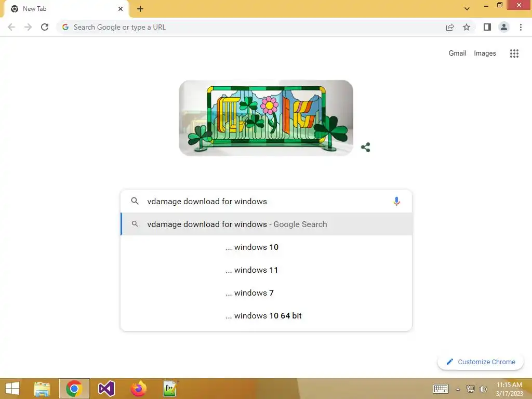Image resolution: width=532 pixels, height=399 pixels.
Task: Open File Explorer from the taskbar
Action: point(42,389)
